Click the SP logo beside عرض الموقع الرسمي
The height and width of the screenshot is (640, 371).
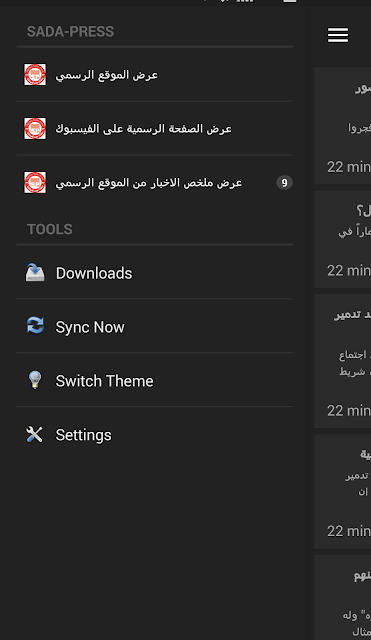(x=35, y=75)
